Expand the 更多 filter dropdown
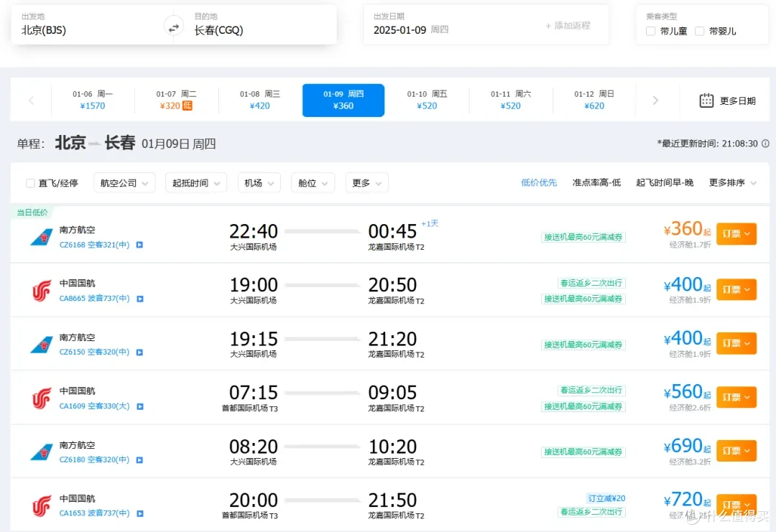776x532 pixels. point(366,183)
